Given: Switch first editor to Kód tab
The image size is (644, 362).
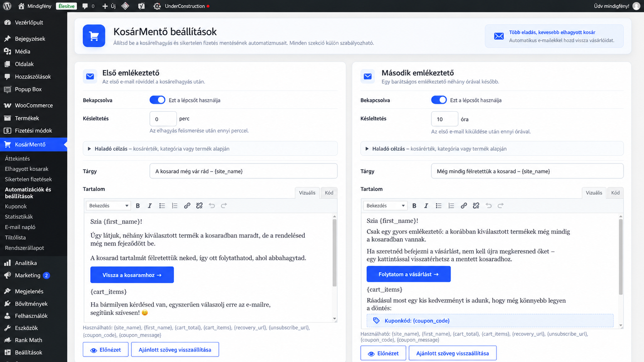Looking at the screenshot, I should pyautogui.click(x=329, y=193).
